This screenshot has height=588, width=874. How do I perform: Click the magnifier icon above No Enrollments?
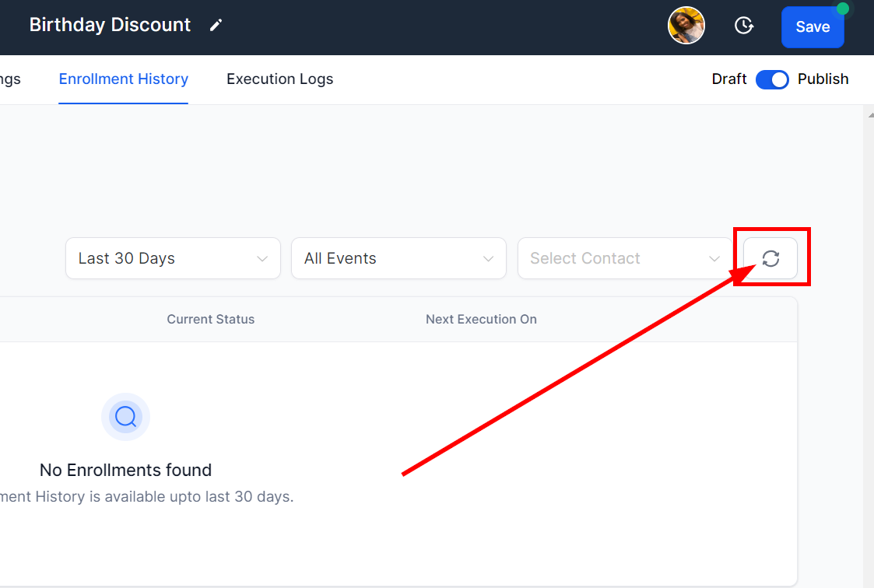tap(125, 418)
